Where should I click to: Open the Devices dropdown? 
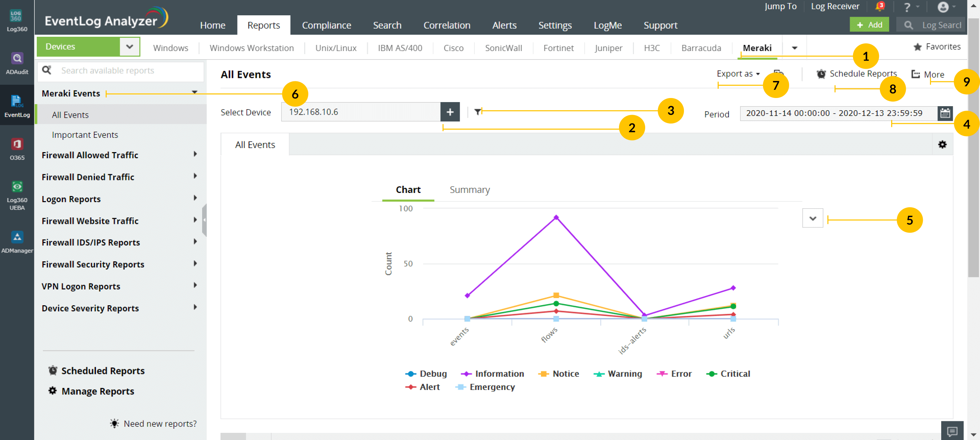tap(129, 46)
